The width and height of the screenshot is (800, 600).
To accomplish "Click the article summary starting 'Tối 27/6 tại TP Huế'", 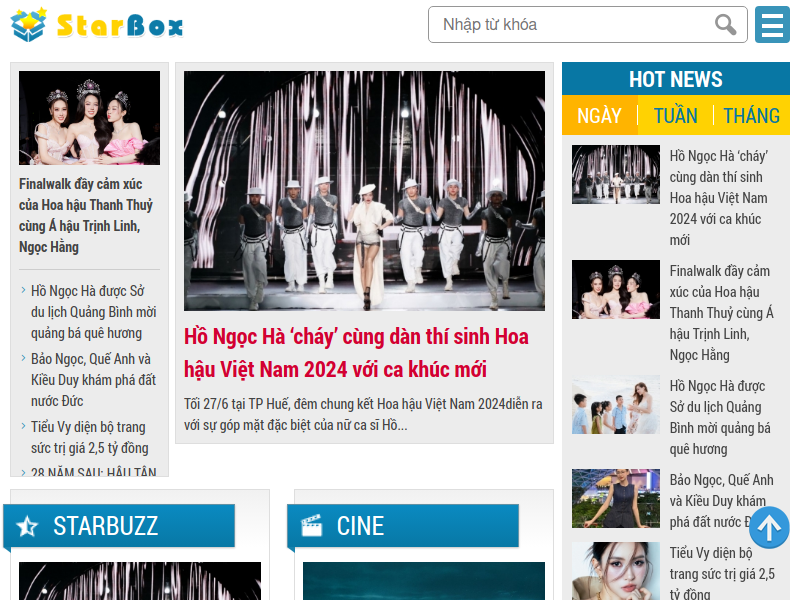I will 363,414.
